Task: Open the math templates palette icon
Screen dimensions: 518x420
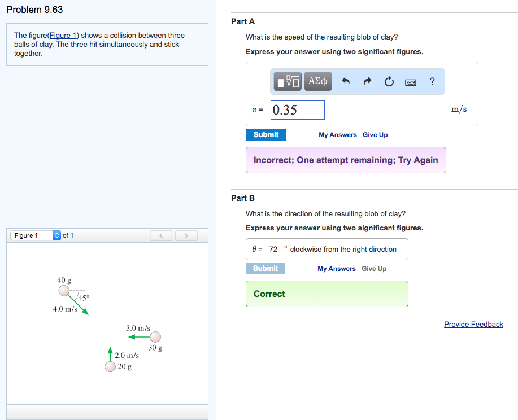Action: click(287, 81)
